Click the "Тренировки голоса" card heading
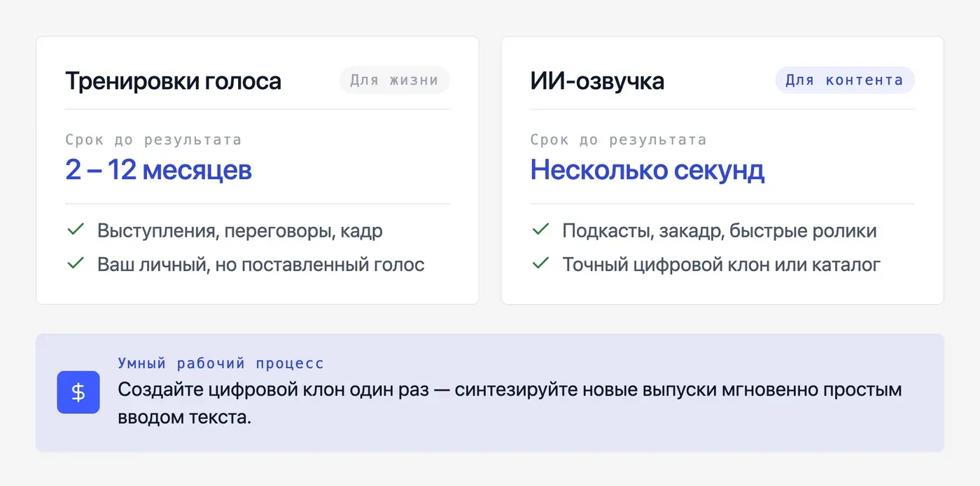This screenshot has width=980, height=486. pyautogui.click(x=173, y=81)
